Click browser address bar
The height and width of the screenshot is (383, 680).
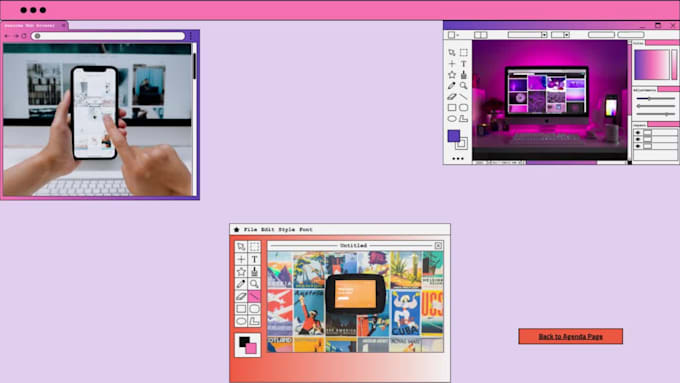pos(108,36)
